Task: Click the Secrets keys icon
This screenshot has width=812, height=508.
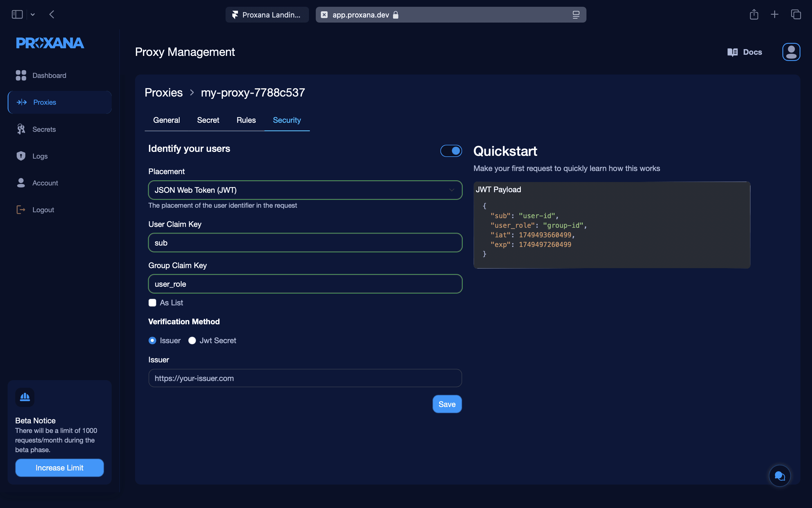Action: tap(21, 129)
